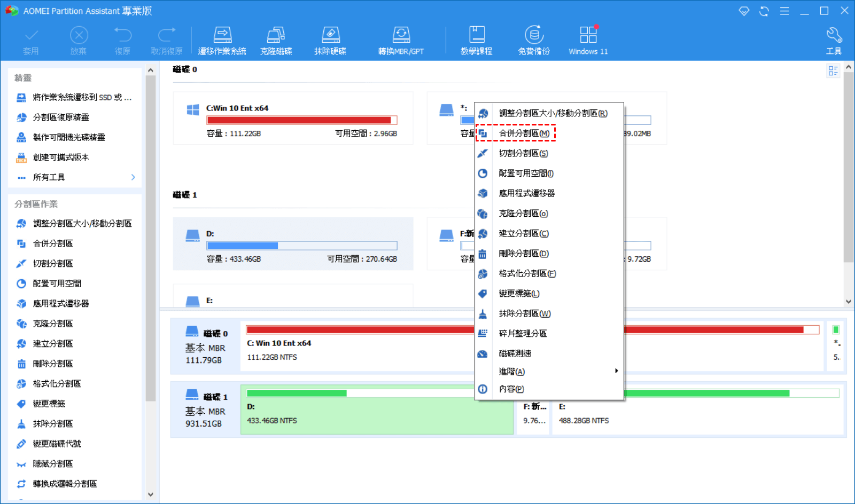Choose 刪除分割區(D) in context menu
Screen dimensions: 855x504
click(x=549, y=254)
